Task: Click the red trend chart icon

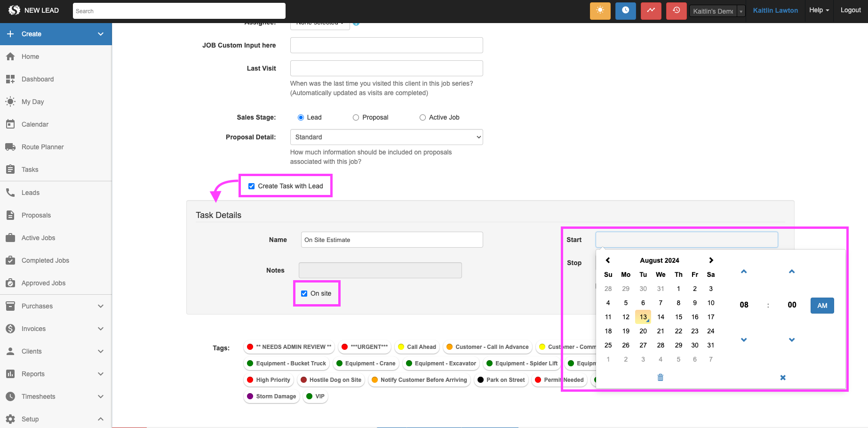Action: click(651, 10)
